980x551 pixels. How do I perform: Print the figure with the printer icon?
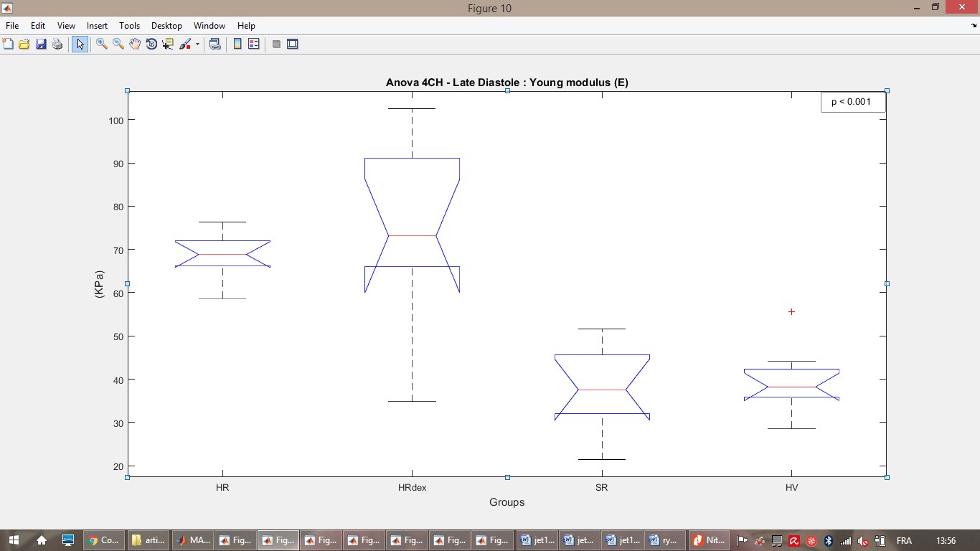(57, 44)
